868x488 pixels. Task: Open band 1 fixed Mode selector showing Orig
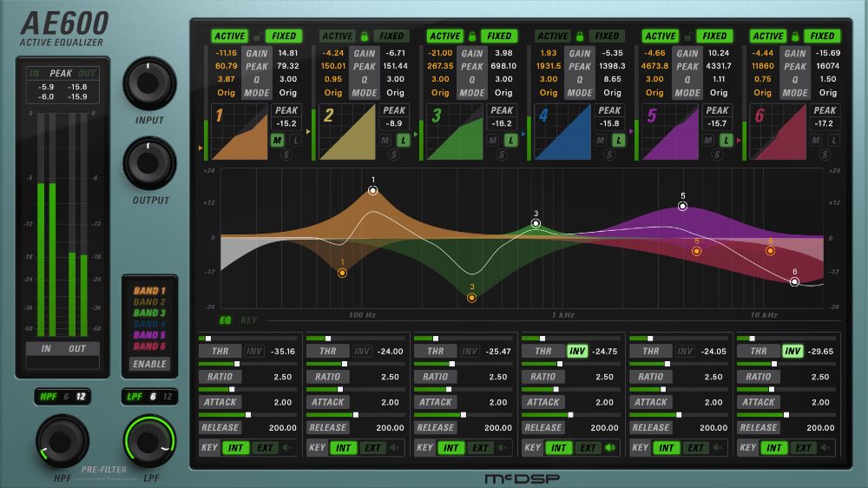(288, 93)
